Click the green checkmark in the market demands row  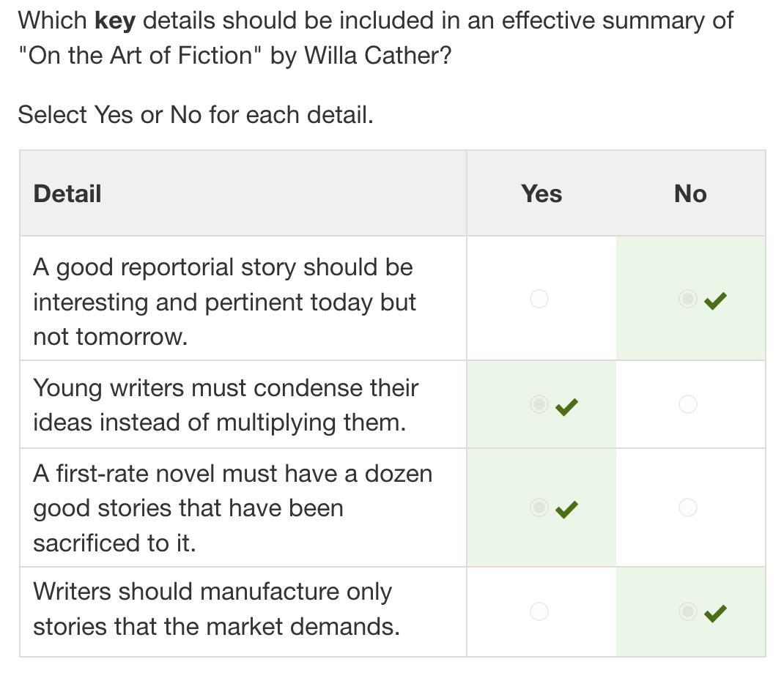click(x=715, y=613)
